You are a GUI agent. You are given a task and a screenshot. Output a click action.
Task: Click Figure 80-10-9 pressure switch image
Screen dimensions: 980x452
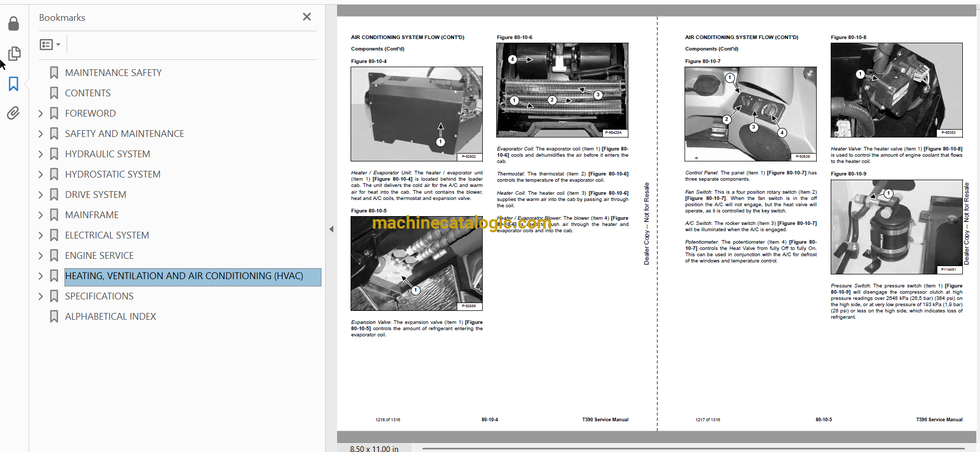(x=896, y=227)
